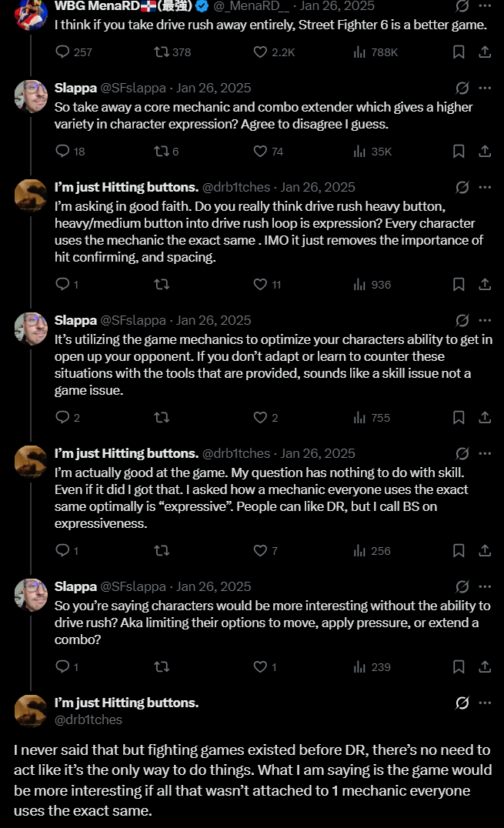
Task: Reply to the tweet with 257 comments
Action: coord(74,52)
